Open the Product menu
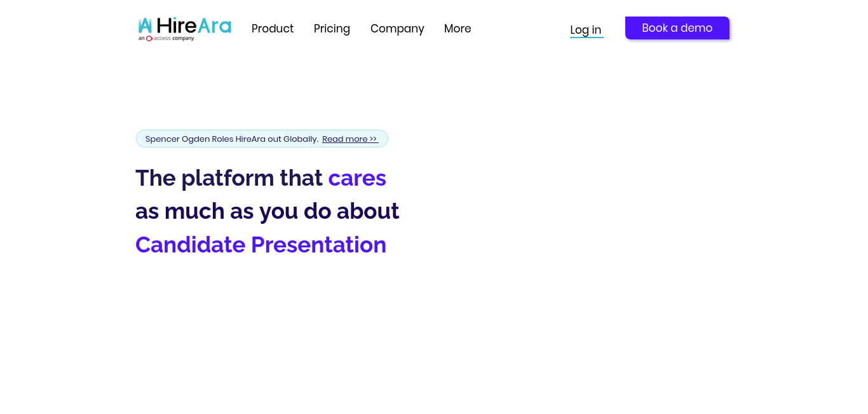 pyautogui.click(x=273, y=29)
